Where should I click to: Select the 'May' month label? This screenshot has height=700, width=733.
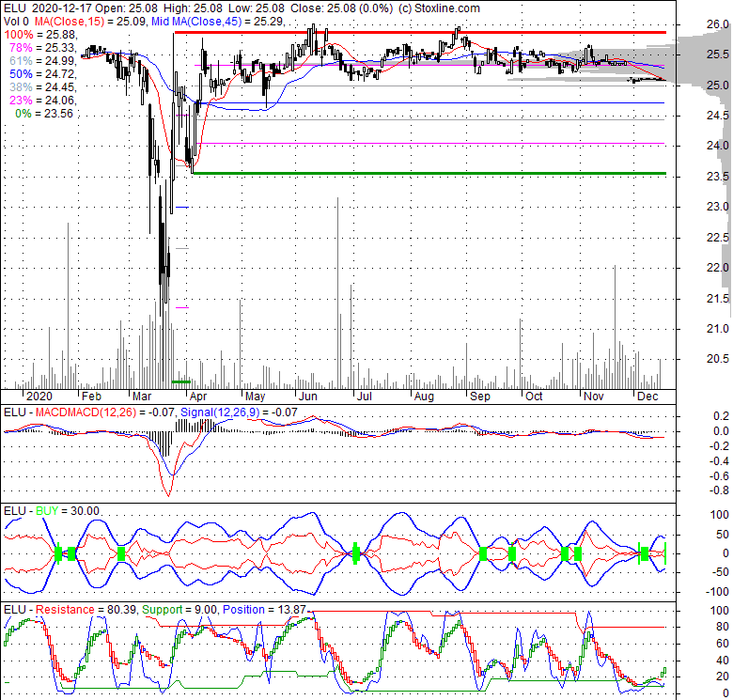(x=256, y=397)
